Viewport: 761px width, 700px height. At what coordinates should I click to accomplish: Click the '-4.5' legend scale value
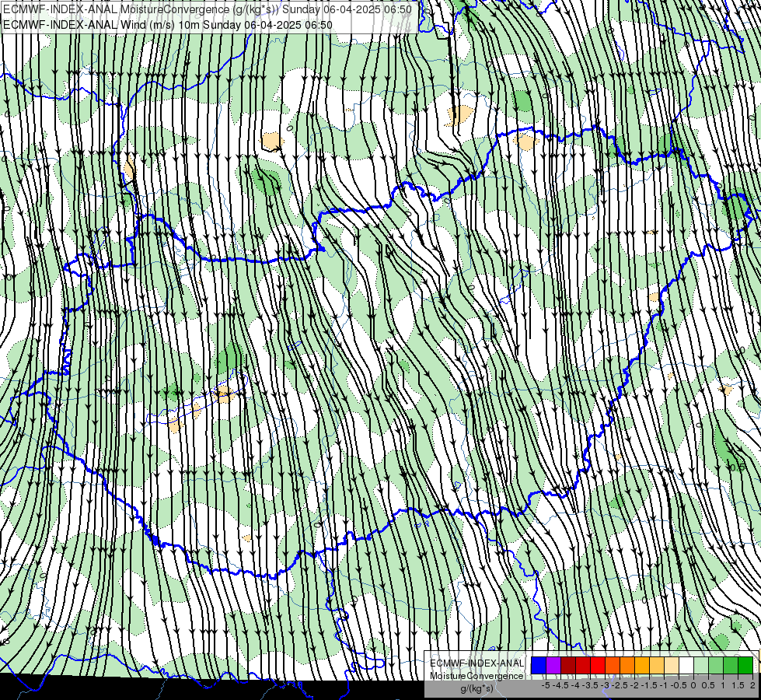pyautogui.click(x=562, y=685)
